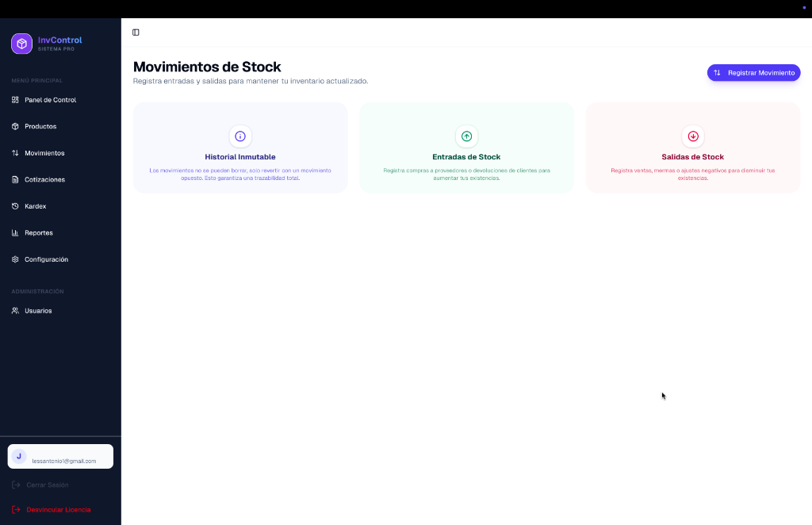Image resolution: width=812 pixels, height=525 pixels.
Task: Open Kardex from the sidebar
Action: tap(36, 206)
